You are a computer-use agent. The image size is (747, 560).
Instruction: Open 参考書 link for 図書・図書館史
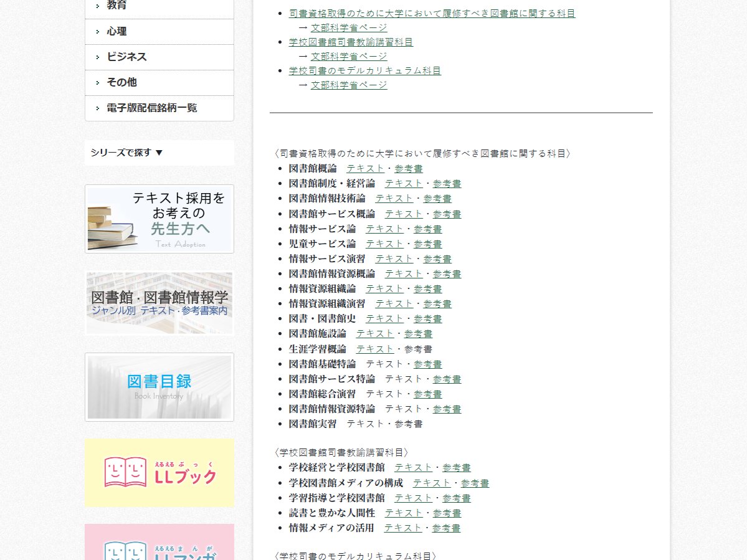pos(428,318)
